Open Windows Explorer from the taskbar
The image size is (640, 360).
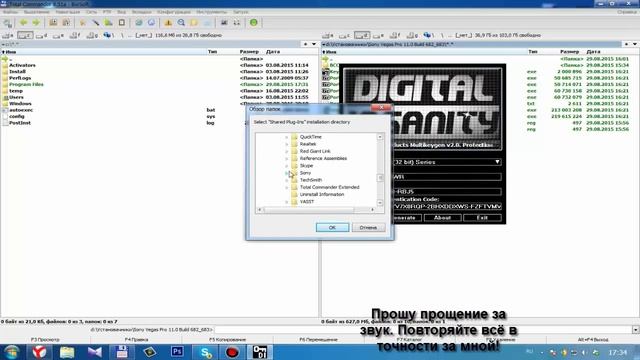[x=67, y=352]
